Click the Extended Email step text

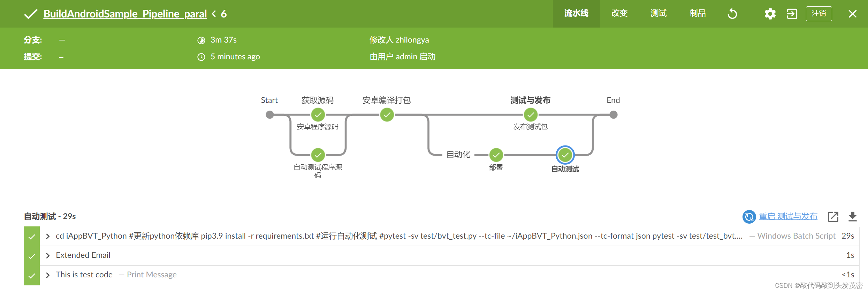[x=83, y=255]
